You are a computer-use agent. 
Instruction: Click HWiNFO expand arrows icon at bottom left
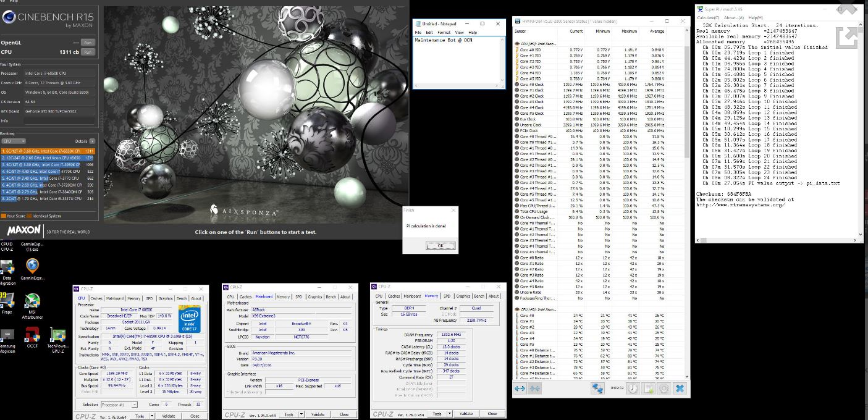pyautogui.click(x=520, y=388)
